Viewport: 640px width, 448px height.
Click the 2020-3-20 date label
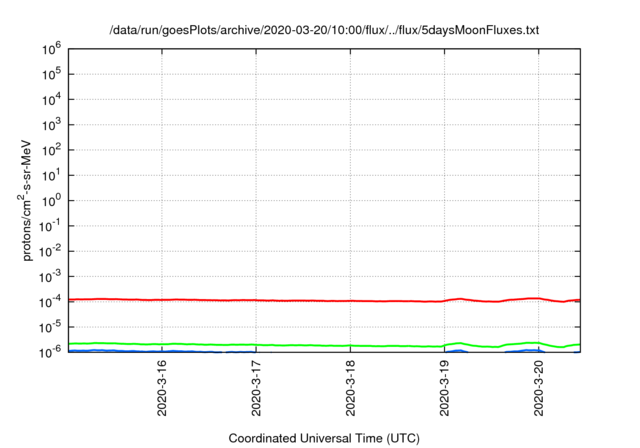click(538, 388)
